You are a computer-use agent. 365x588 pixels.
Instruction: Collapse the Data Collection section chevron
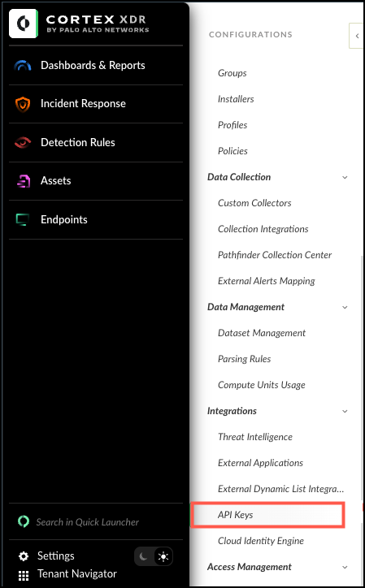coord(345,177)
